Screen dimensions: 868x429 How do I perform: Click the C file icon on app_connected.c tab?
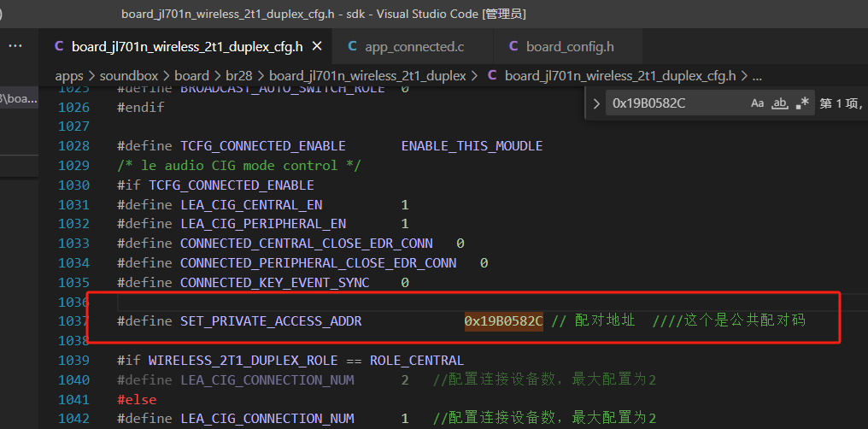(351, 47)
